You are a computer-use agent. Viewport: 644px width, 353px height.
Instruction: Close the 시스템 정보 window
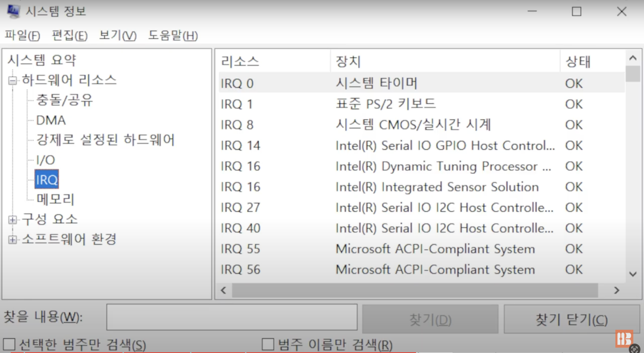tap(622, 11)
